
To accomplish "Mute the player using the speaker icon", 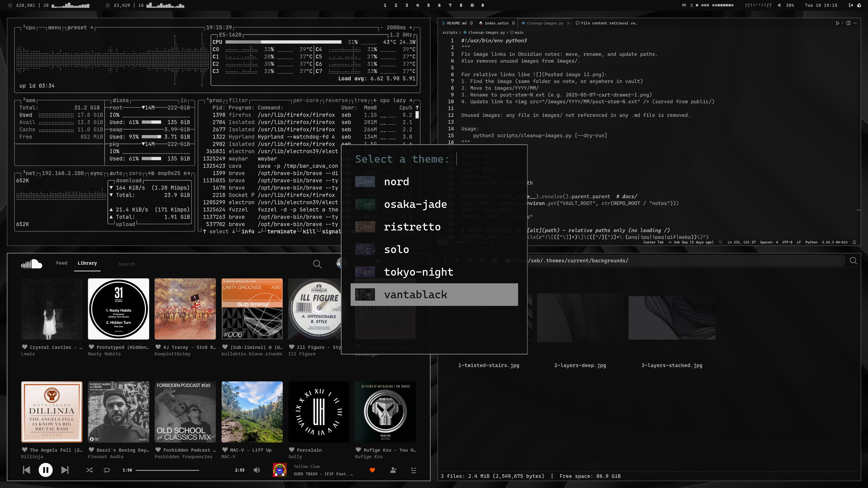I will coord(257,470).
